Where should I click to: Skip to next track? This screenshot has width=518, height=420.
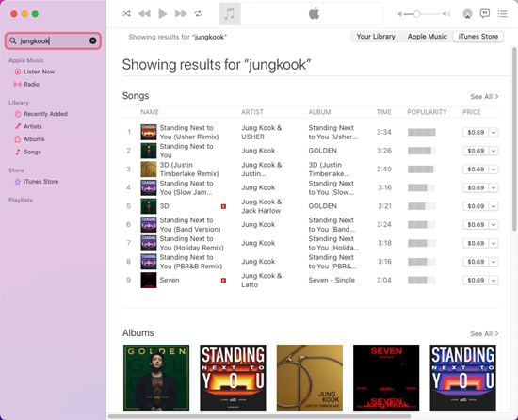(x=181, y=13)
